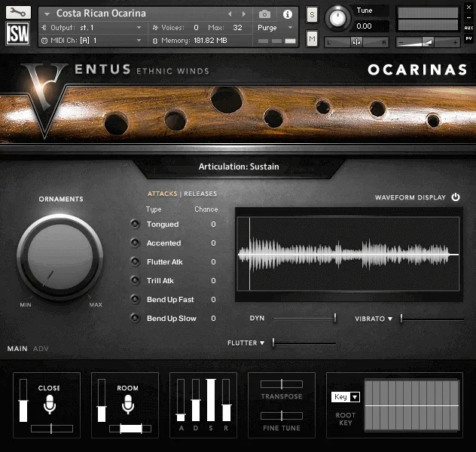The height and width of the screenshot is (452, 476).
Task: Switch to the Attacks tab
Action: (x=162, y=194)
